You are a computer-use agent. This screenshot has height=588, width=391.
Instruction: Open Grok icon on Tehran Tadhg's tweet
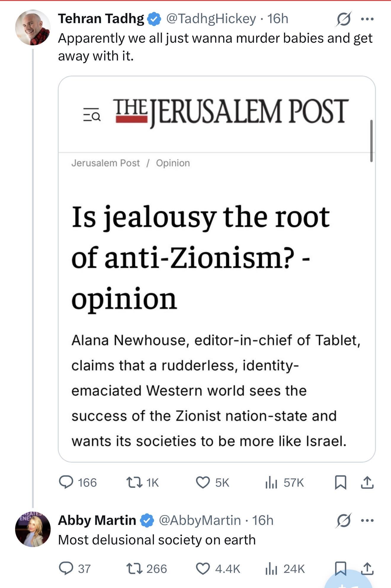point(344,19)
